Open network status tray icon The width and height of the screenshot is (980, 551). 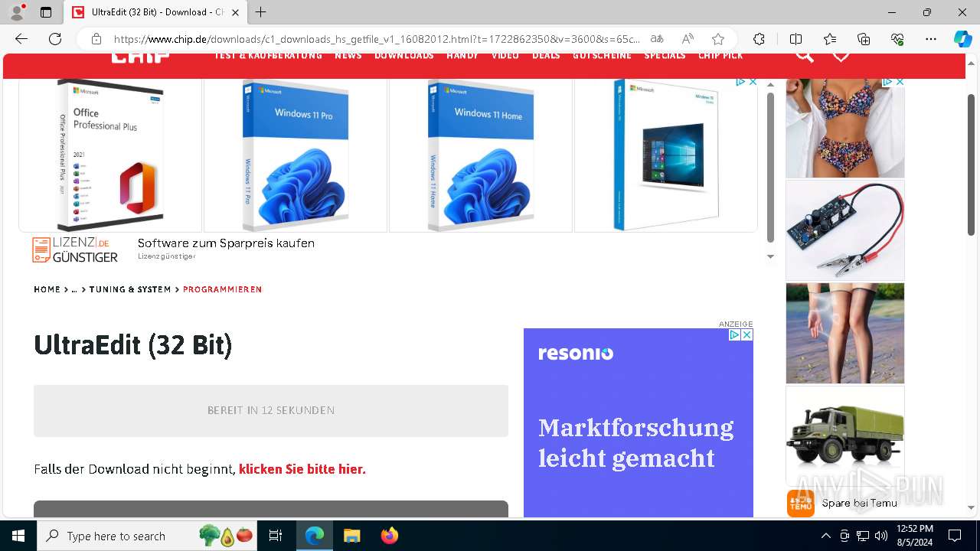pos(863,536)
